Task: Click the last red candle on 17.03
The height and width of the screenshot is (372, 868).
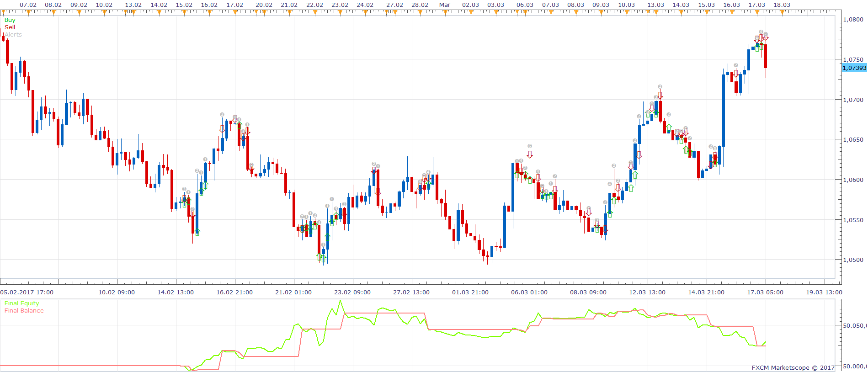Action: (x=766, y=56)
